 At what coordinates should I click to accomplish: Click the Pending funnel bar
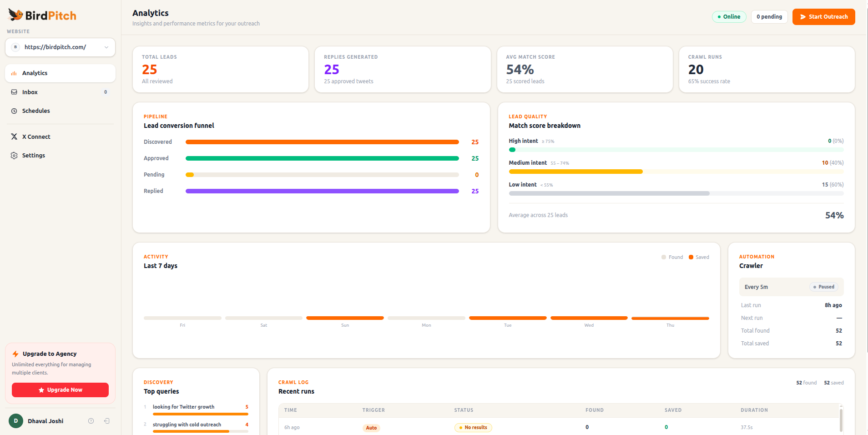click(322, 175)
